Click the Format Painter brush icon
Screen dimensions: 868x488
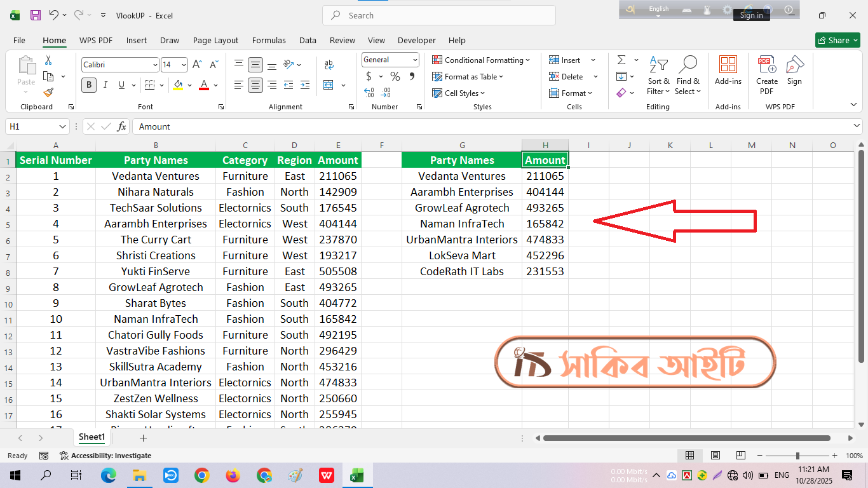coord(48,92)
